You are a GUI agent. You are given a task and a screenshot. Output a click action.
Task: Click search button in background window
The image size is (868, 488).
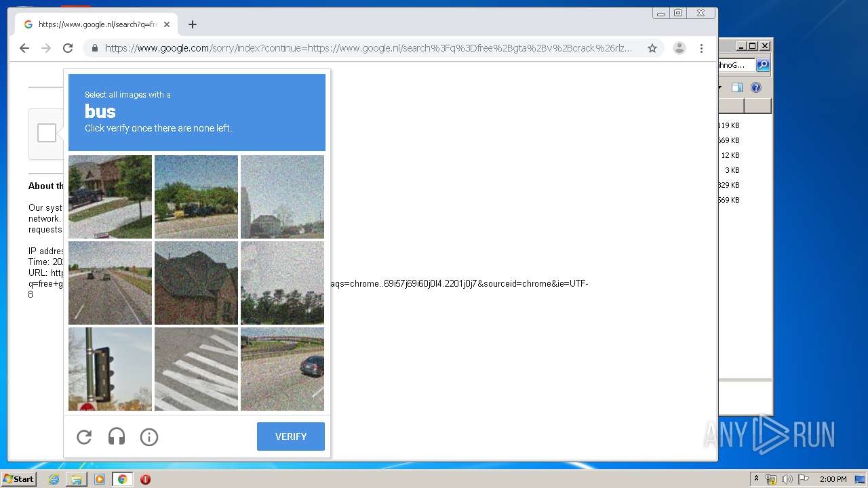pyautogui.click(x=763, y=65)
